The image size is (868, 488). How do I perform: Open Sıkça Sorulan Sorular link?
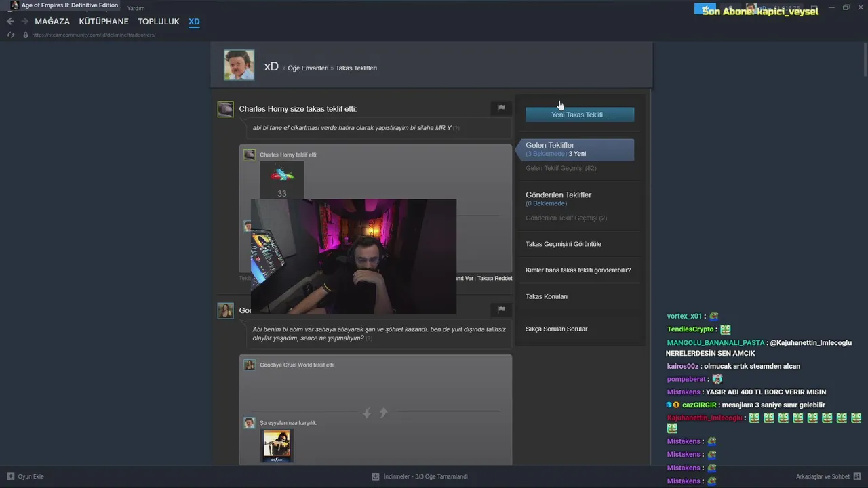point(557,329)
